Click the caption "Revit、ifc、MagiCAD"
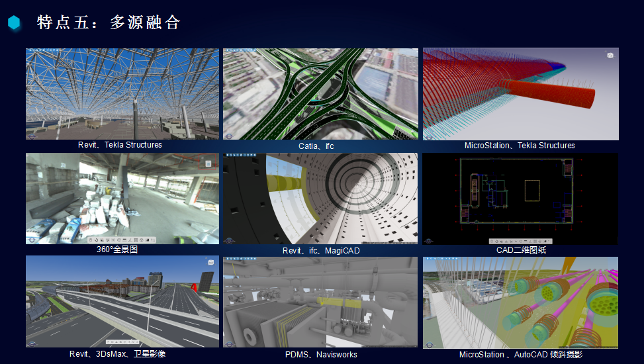This screenshot has width=644, height=364. click(321, 251)
